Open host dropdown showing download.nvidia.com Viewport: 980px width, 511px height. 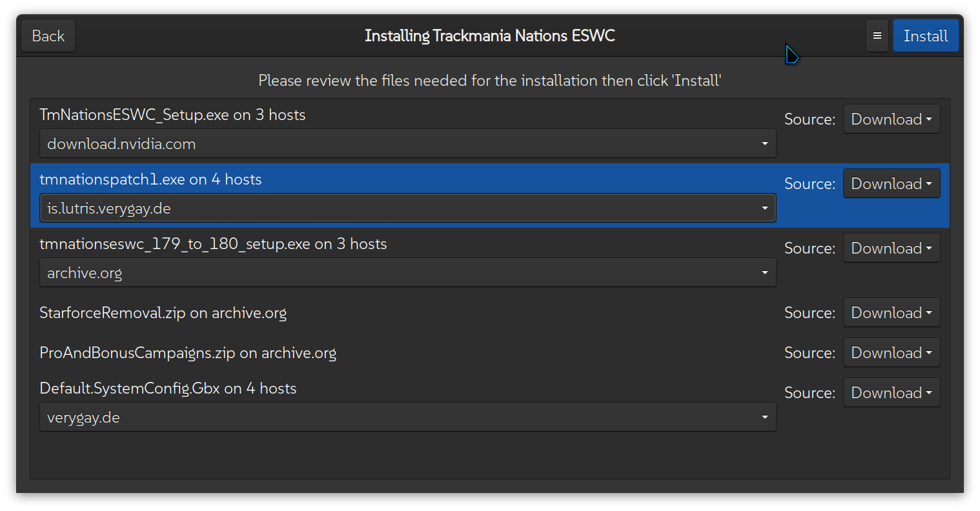408,143
